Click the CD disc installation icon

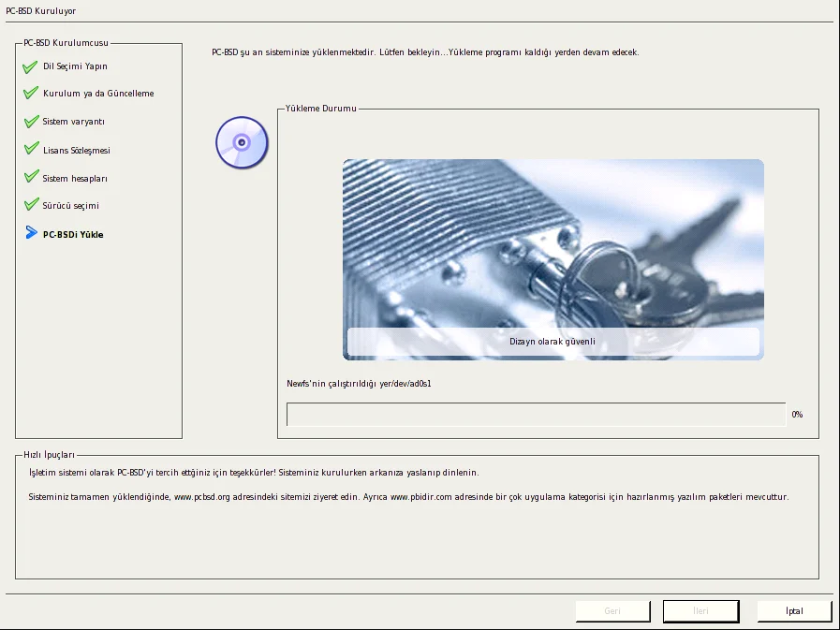pyautogui.click(x=242, y=142)
